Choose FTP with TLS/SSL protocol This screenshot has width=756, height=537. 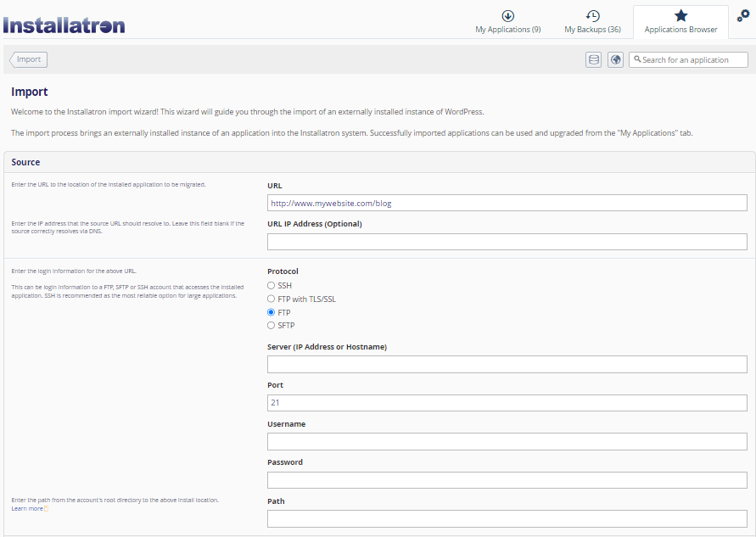[x=272, y=299]
